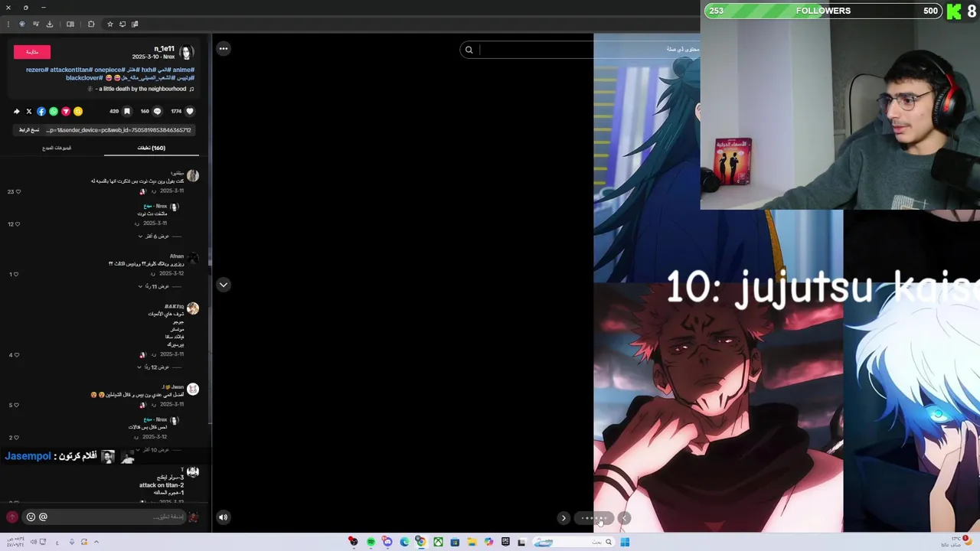Viewport: 980px width, 551px height.
Task: Click the browser share page icon
Action: point(122,24)
